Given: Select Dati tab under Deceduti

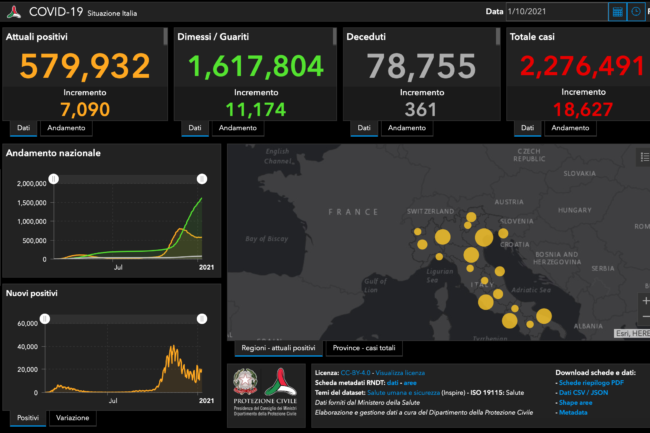Looking at the screenshot, I should click(364, 128).
